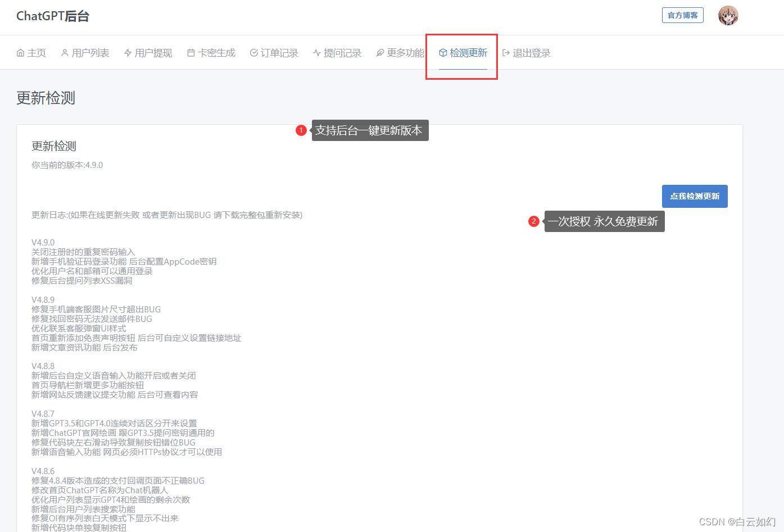Click the line about HTTPs协议 voice input

(x=126, y=452)
